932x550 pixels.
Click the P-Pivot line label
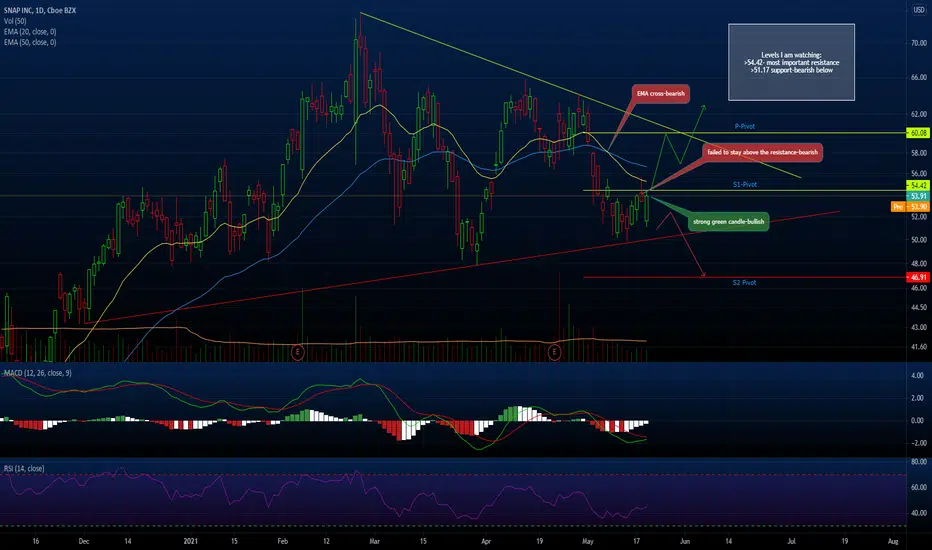pos(745,126)
